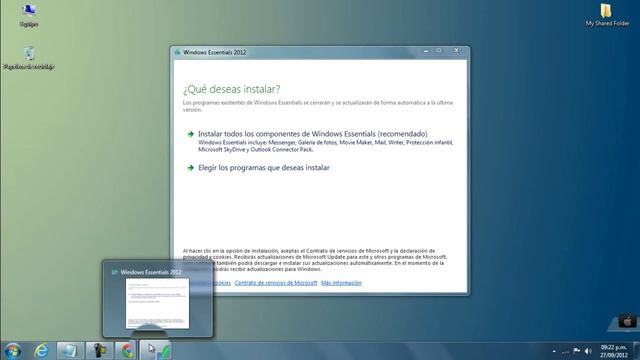Image resolution: width=640 pixels, height=360 pixels.
Task: Open the key-shaped app on the taskbar
Action: pos(99,351)
